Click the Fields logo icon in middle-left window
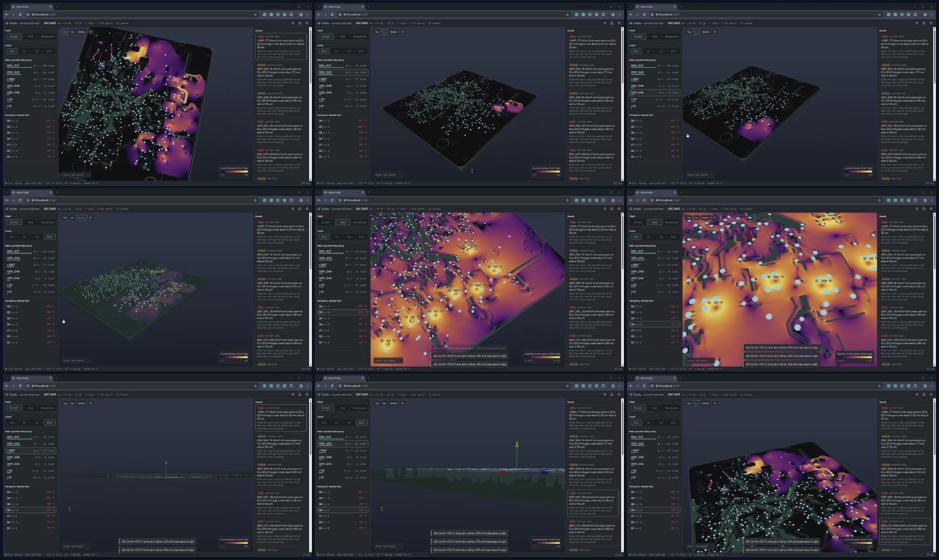Screen dimensions: 939x560 pos(7,209)
